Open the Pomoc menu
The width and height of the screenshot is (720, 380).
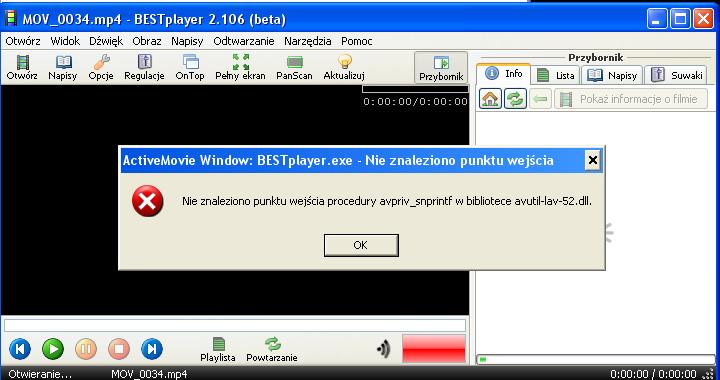pyautogui.click(x=357, y=41)
